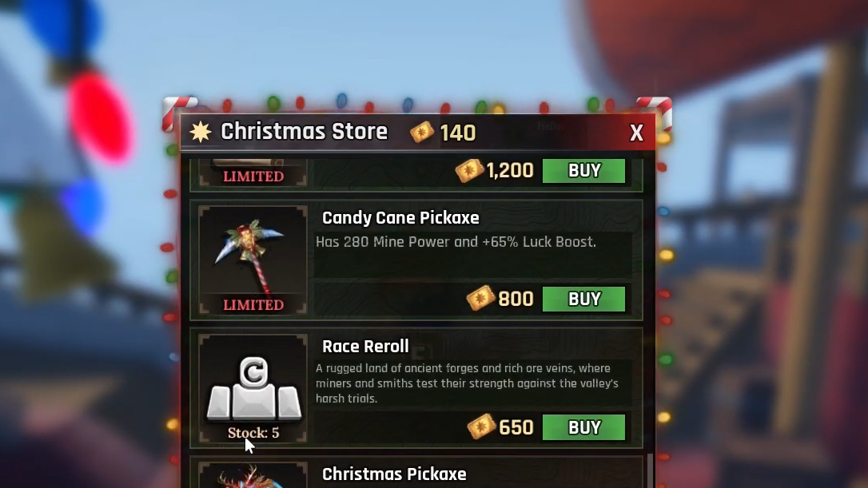Viewport: 868px width, 488px height.
Task: Buy the Race Reroll item
Action: pyautogui.click(x=583, y=427)
